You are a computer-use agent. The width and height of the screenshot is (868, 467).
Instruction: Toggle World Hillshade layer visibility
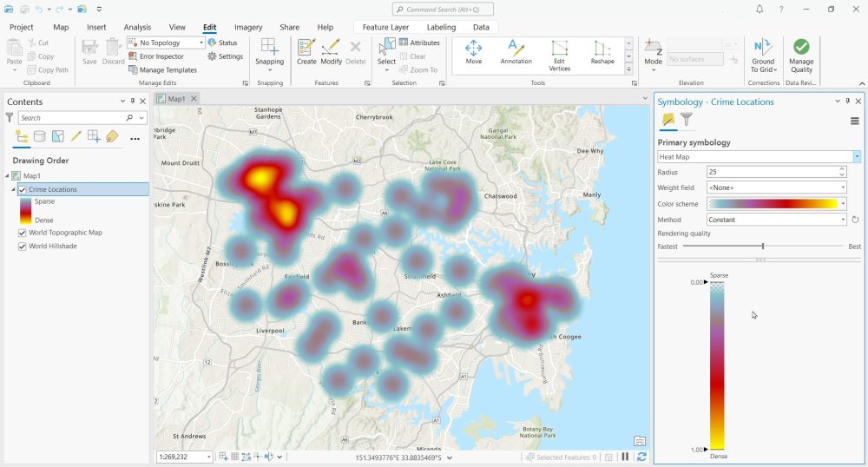tap(23, 247)
